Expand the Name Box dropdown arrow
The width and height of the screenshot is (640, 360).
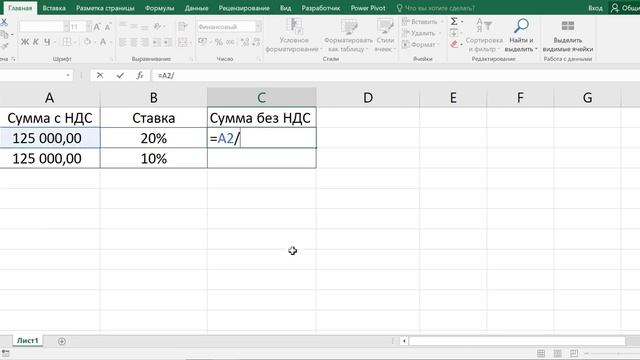(68, 76)
